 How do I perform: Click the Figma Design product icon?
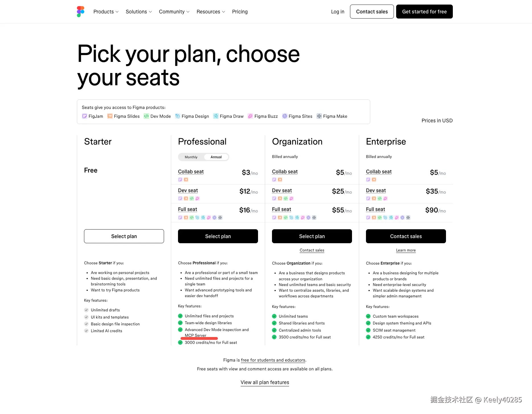point(178,116)
